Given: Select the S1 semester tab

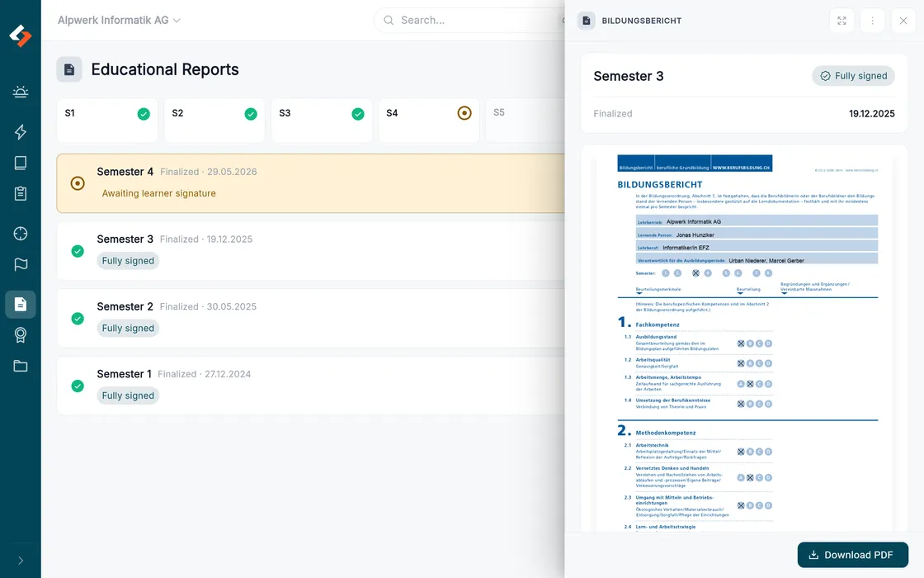Looking at the screenshot, I should 107,121.
